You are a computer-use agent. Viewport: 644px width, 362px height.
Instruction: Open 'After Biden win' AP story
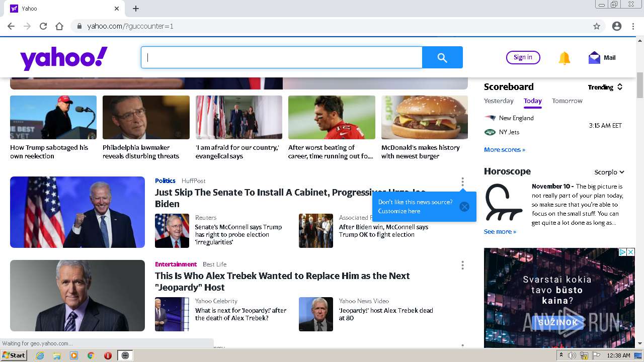[x=383, y=231]
